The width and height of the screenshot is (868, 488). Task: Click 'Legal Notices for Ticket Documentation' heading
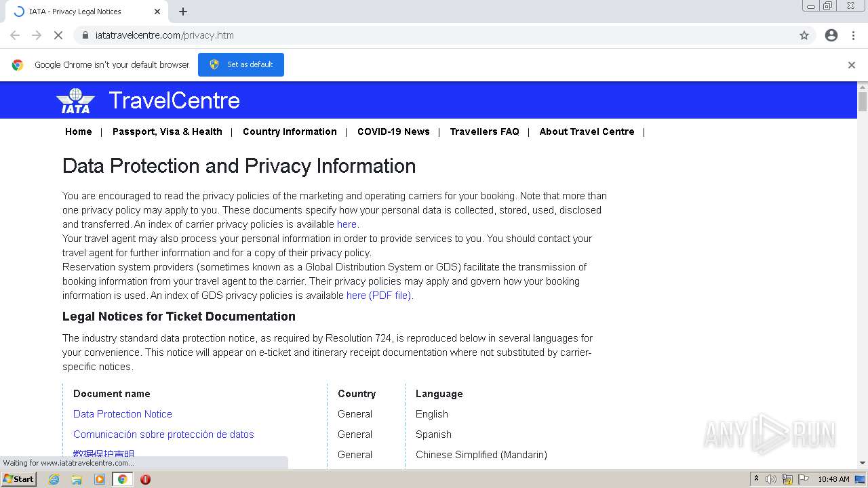coord(179,317)
